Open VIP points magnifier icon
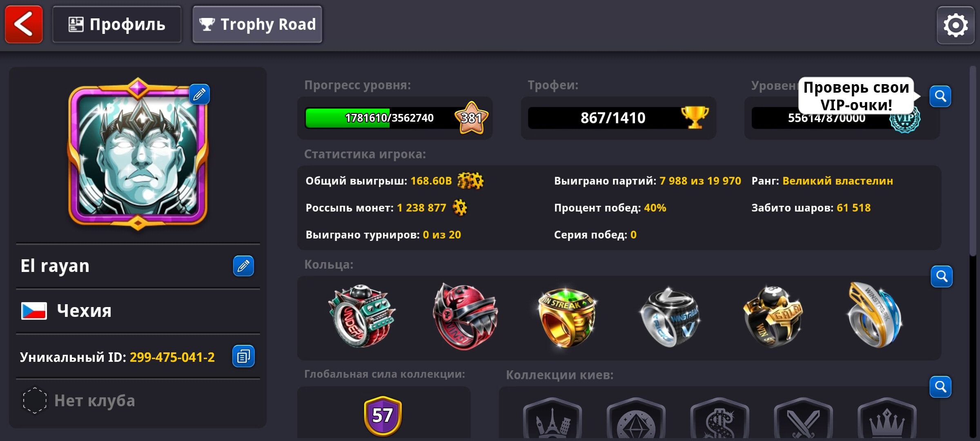Viewport: 980px width, 441px height. pyautogui.click(x=940, y=96)
